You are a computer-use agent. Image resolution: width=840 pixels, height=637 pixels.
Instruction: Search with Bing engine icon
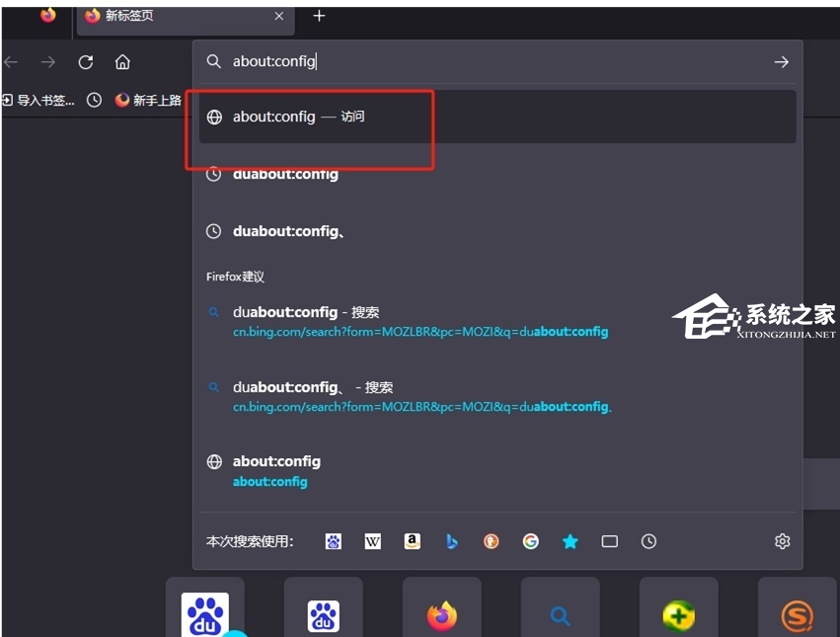pos(452,541)
